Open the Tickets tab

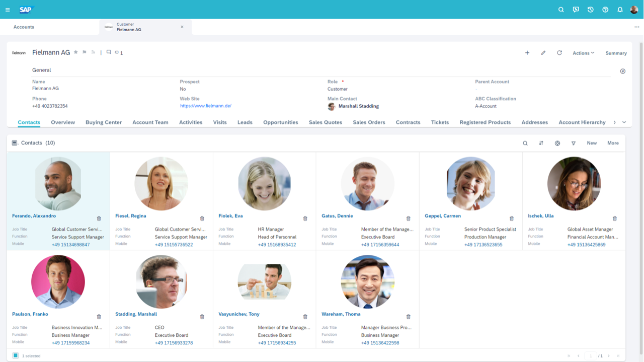tap(440, 122)
